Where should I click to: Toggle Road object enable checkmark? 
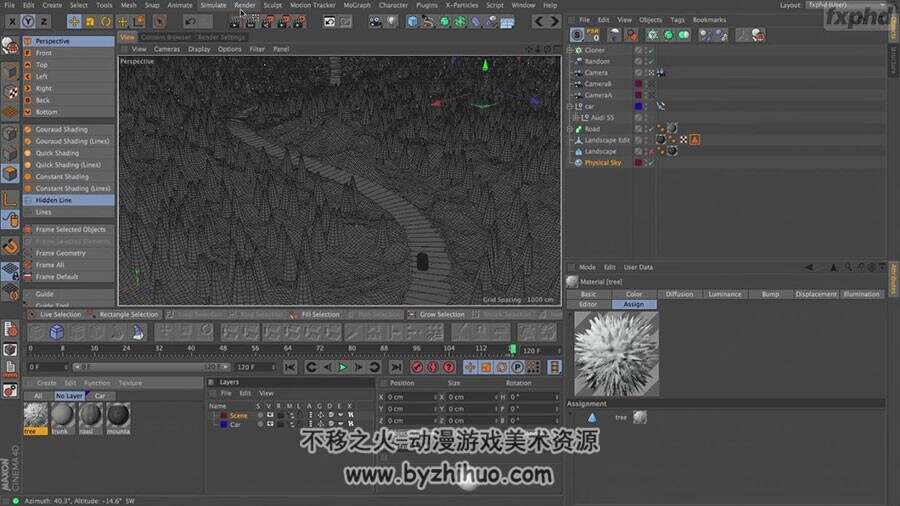tap(651, 129)
